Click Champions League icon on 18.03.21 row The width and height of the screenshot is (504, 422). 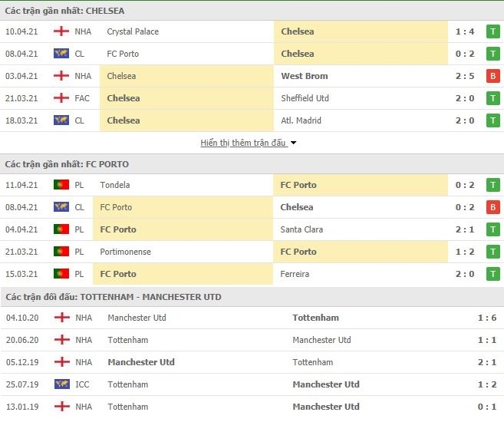[61, 120]
